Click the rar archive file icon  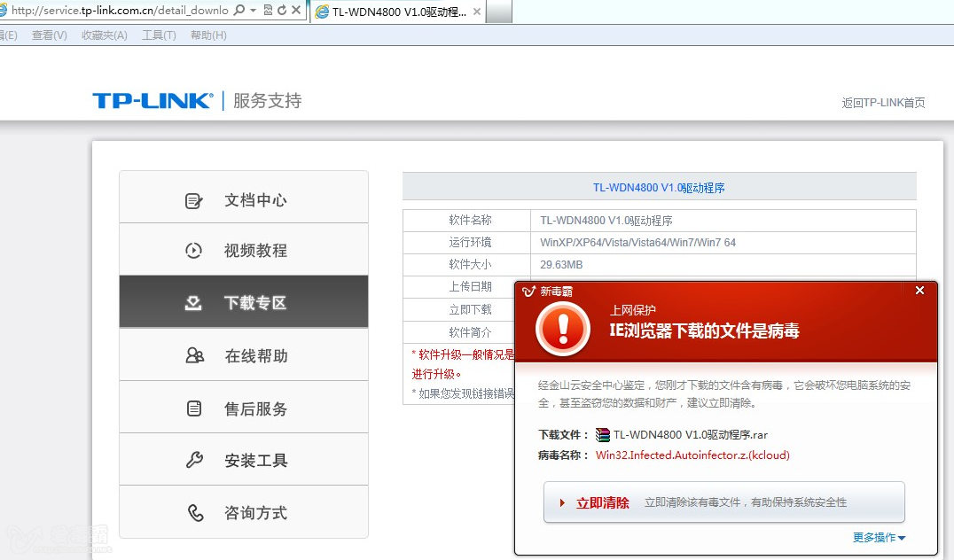[602, 435]
